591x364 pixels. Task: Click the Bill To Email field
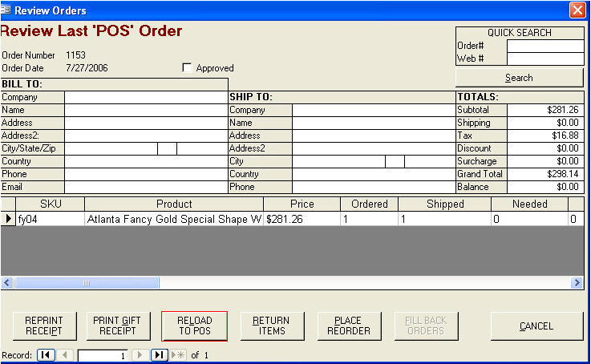coord(146,187)
